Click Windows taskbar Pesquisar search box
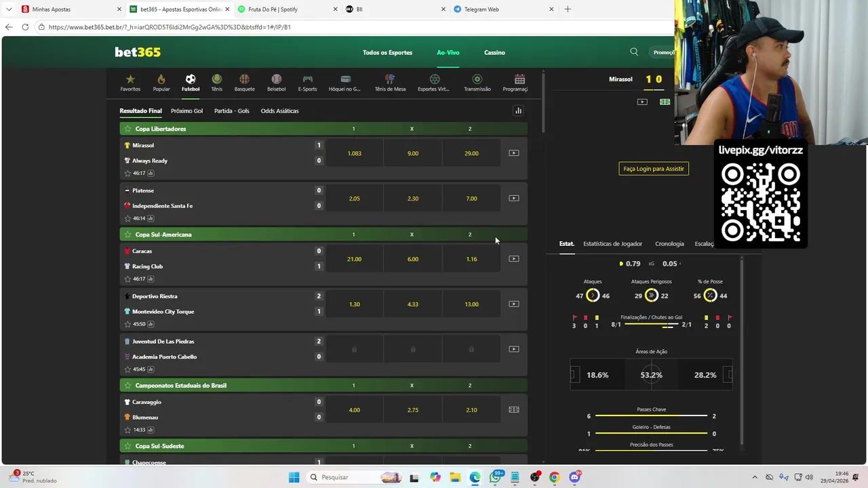 (355, 477)
